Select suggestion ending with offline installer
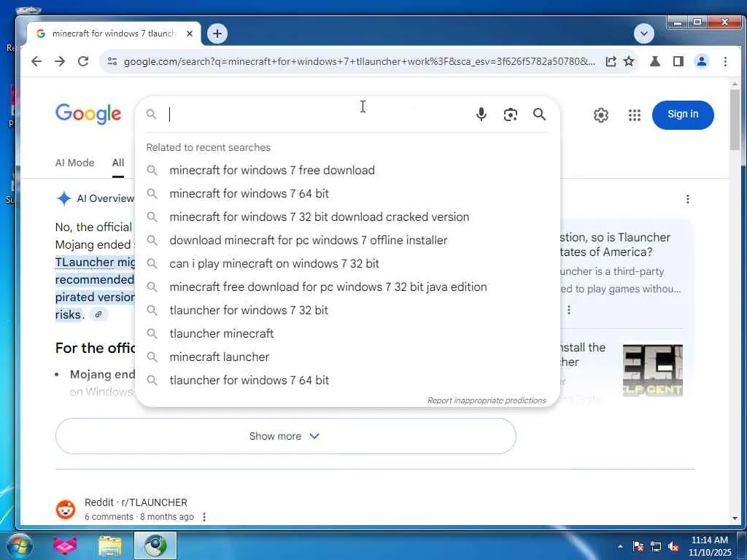This screenshot has width=747, height=560. 348,240
